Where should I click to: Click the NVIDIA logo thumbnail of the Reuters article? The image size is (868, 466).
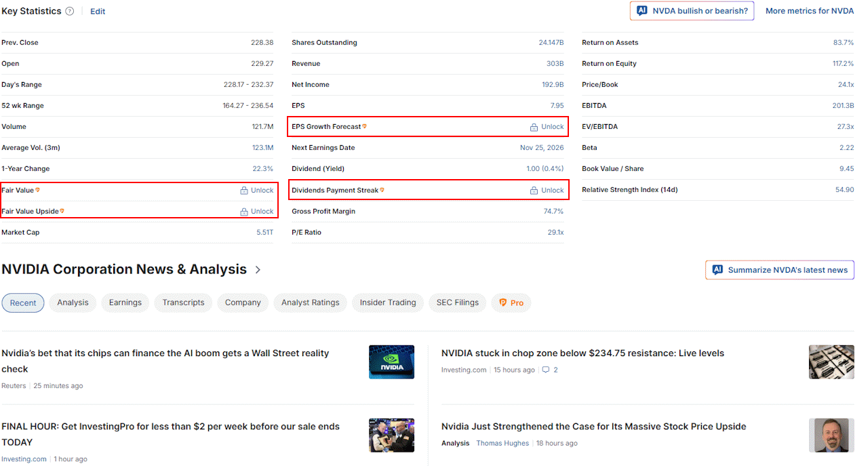coord(391,362)
